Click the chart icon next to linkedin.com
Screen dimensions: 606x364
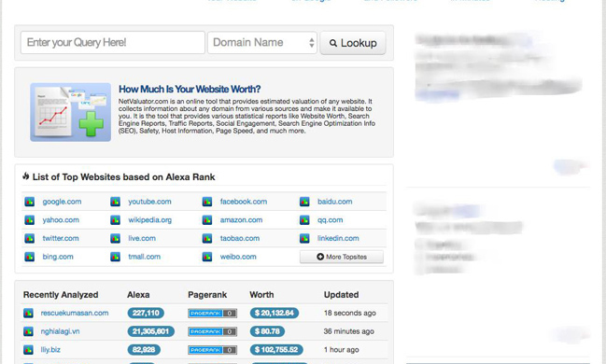304,238
